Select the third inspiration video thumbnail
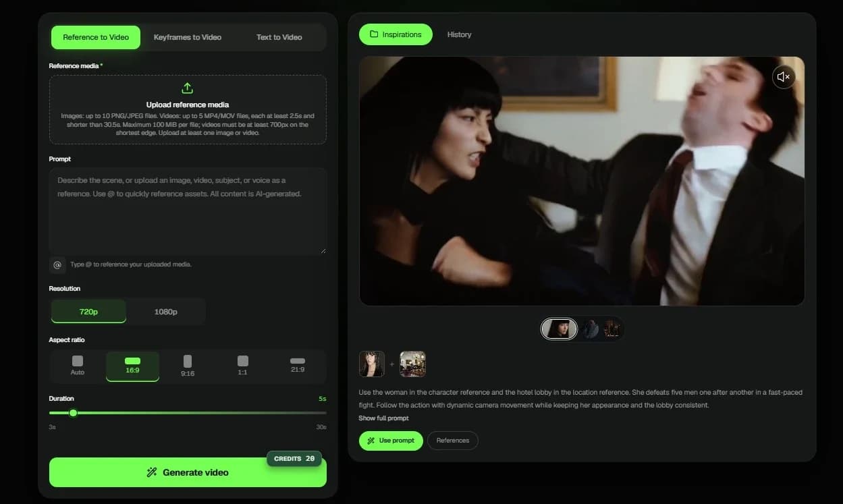This screenshot has height=504, width=843. (x=611, y=329)
